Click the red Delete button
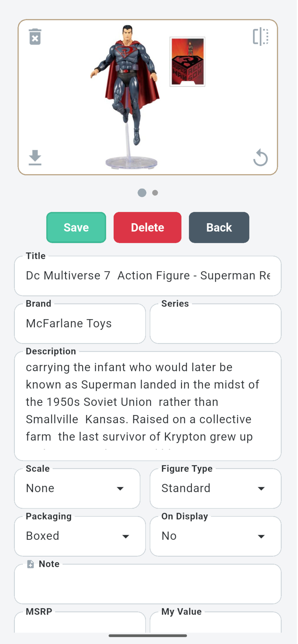Screen dimensions: 298x644 pos(148,228)
